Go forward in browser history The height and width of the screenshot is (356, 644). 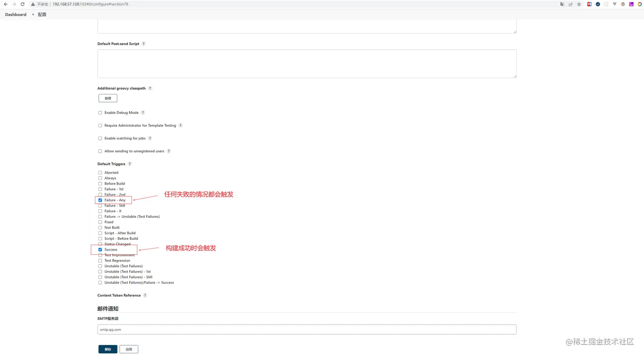14,4
